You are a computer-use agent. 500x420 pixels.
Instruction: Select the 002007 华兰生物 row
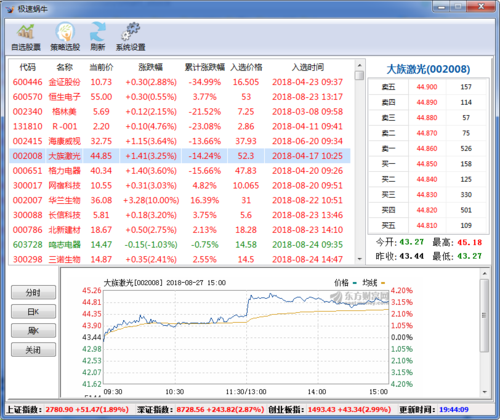coord(180,200)
